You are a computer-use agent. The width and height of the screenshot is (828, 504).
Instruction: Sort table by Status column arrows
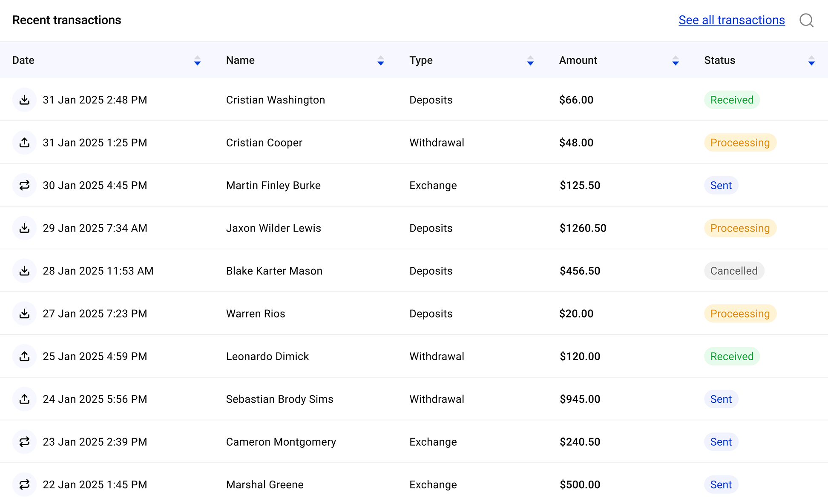pyautogui.click(x=811, y=60)
